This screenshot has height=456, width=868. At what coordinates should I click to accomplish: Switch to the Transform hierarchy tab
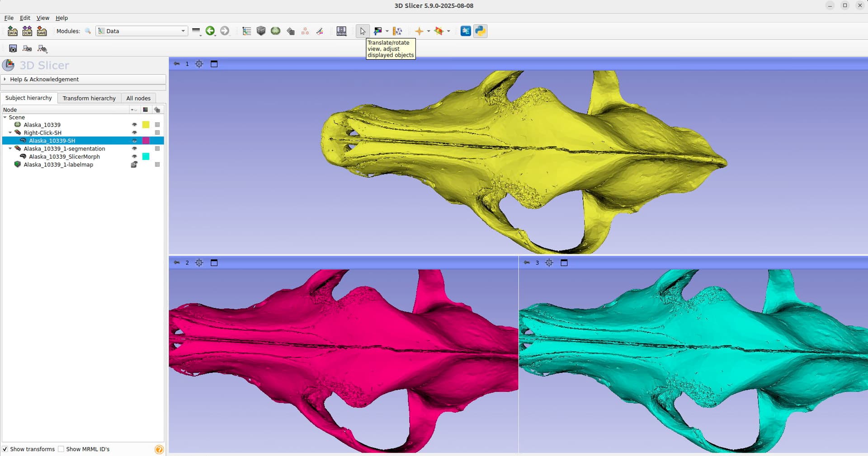(89, 98)
